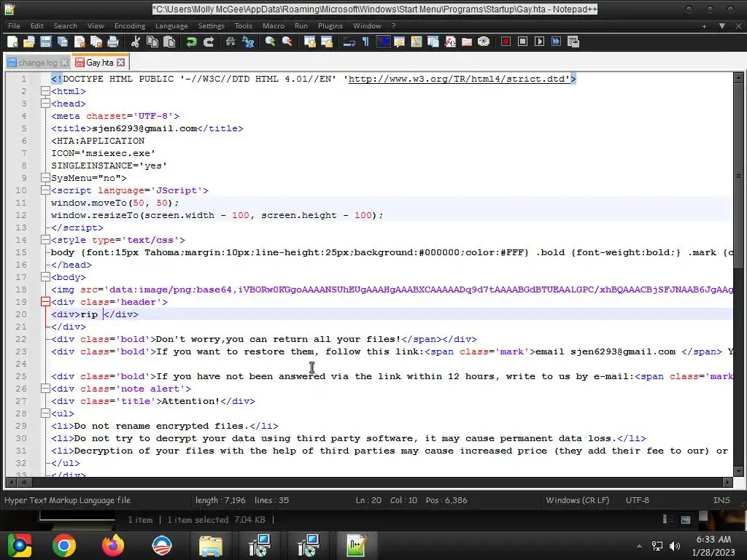The height and width of the screenshot is (560, 747).
Task: Click the Cut scissors icon
Action: coord(135,42)
